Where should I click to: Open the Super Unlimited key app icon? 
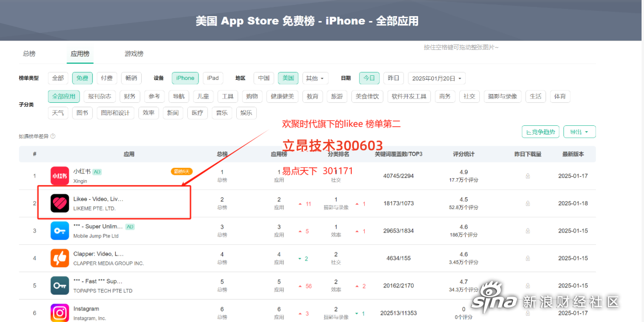click(x=60, y=230)
